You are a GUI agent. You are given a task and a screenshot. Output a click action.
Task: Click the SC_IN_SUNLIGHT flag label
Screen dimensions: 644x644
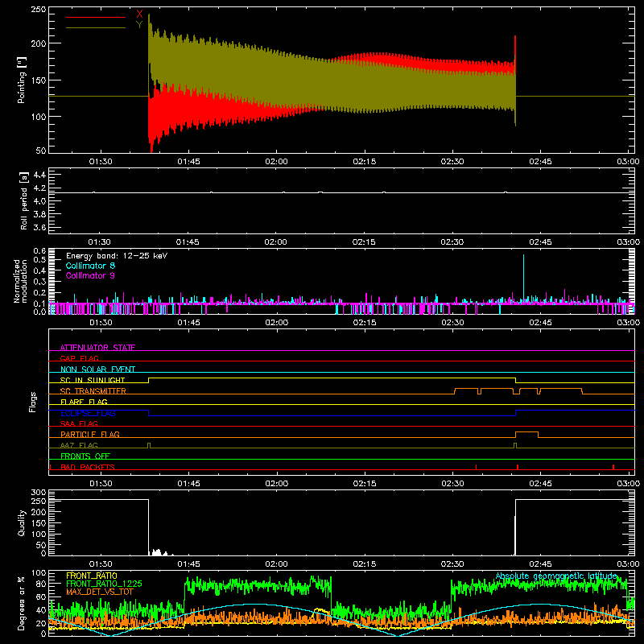pos(93,380)
